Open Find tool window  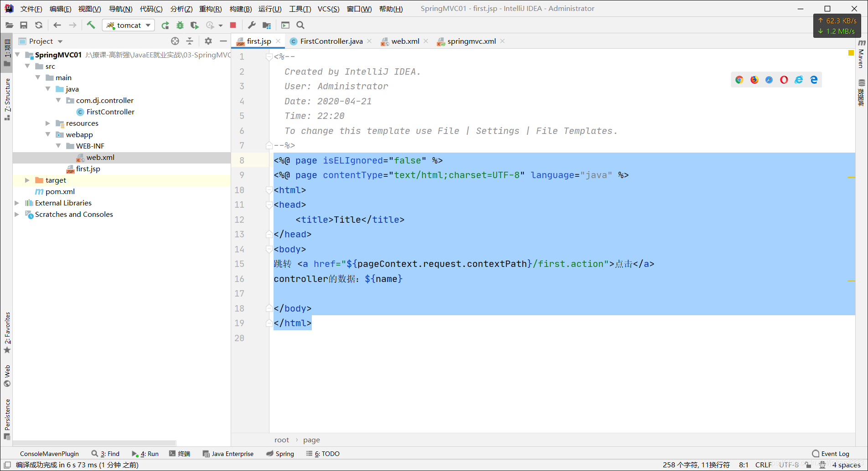click(105, 454)
